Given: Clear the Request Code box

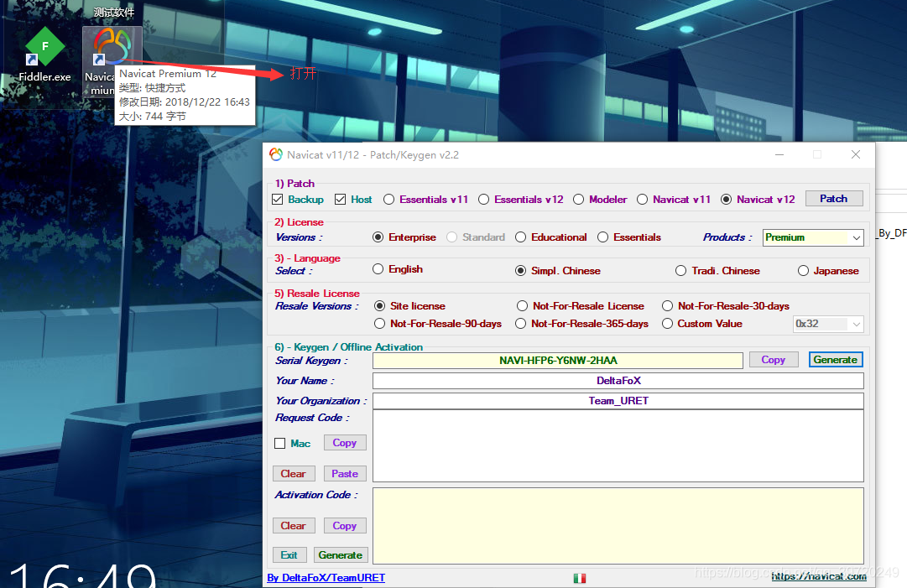Looking at the screenshot, I should point(294,474).
